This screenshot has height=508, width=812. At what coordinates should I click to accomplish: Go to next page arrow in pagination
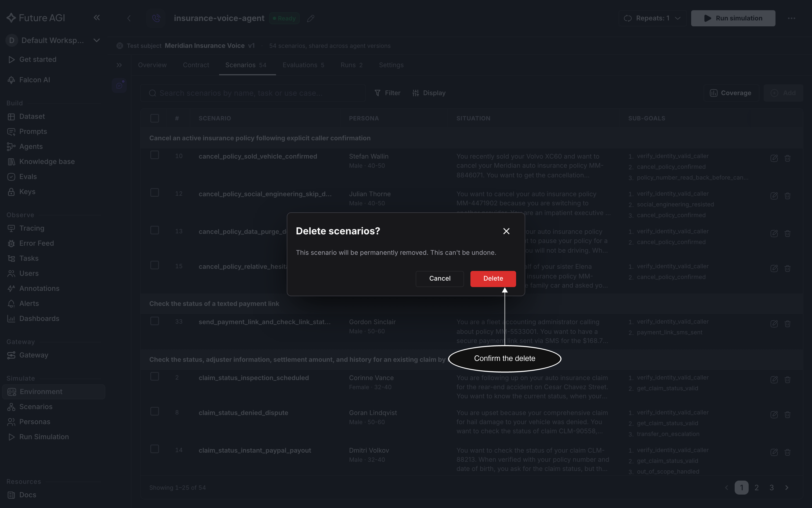click(x=787, y=488)
